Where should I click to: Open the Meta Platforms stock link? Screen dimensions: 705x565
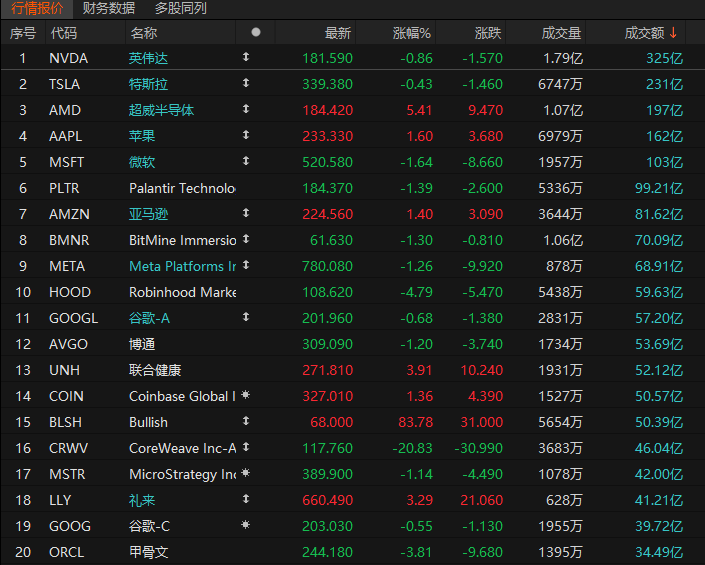(x=182, y=267)
